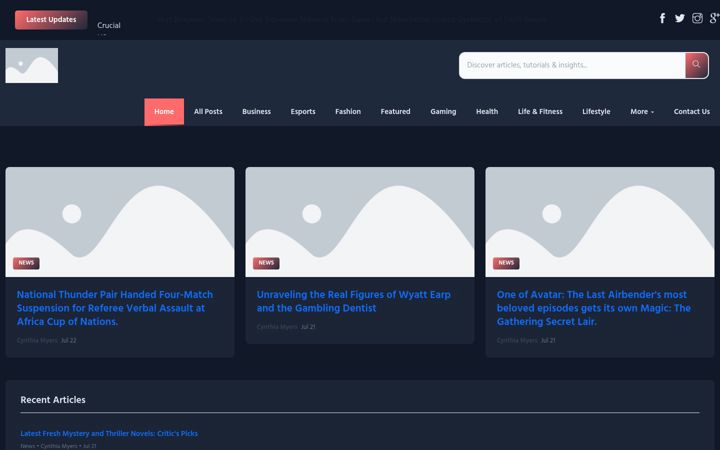Open Latest Fresh Mystery and Thriller Novels link
The height and width of the screenshot is (450, 720).
[x=109, y=433]
